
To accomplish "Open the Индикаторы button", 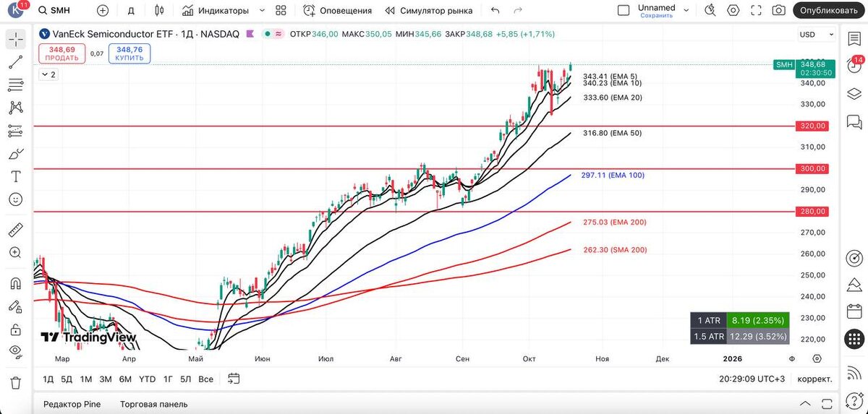I will coord(216,11).
